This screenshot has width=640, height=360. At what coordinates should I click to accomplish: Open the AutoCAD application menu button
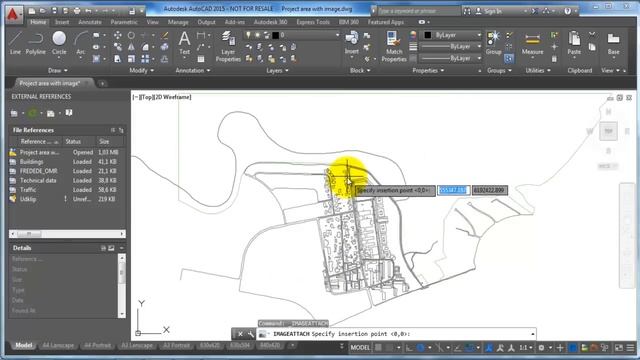[13, 14]
